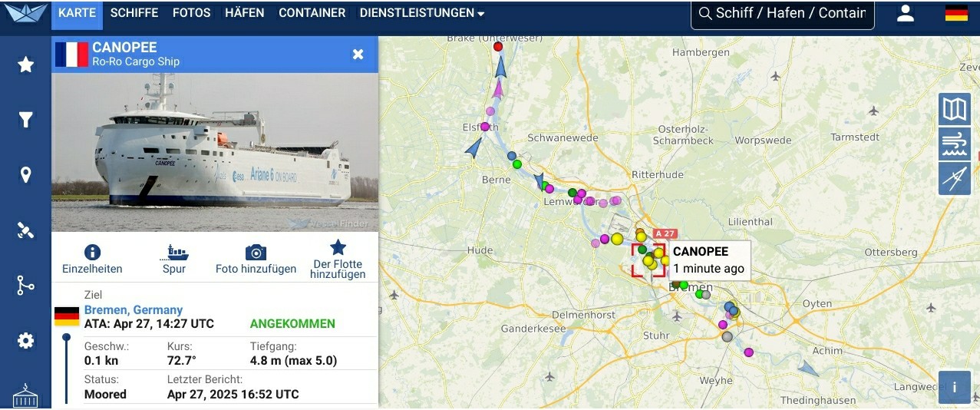Switch to the Schiffe tab
This screenshot has height=410, width=980.
click(134, 13)
